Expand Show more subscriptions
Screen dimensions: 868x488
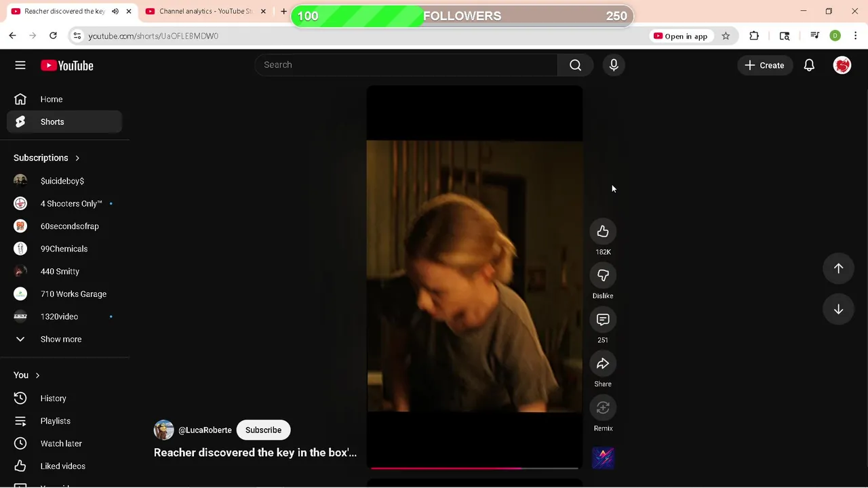point(64,339)
